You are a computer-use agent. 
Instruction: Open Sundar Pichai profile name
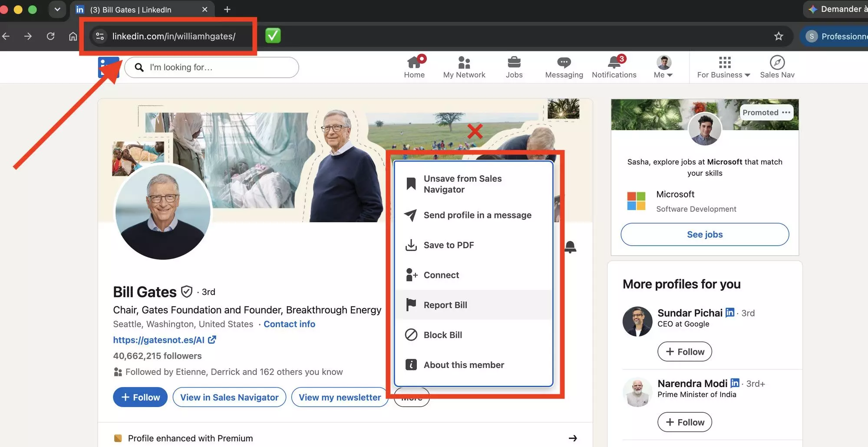pos(690,313)
